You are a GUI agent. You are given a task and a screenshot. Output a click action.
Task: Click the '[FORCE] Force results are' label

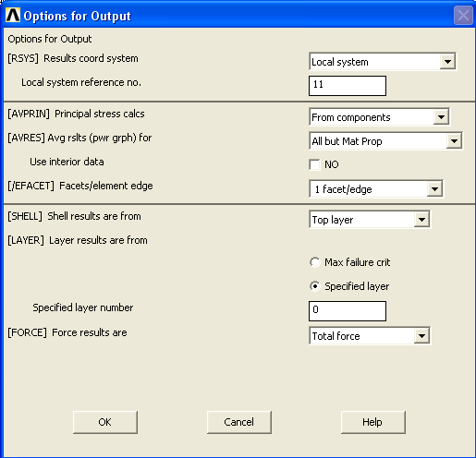[67, 332]
